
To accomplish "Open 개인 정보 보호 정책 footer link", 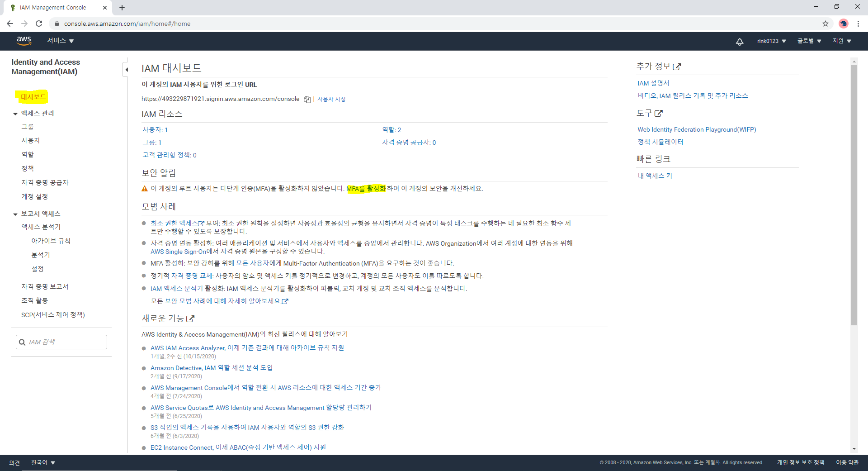I will 801,463.
